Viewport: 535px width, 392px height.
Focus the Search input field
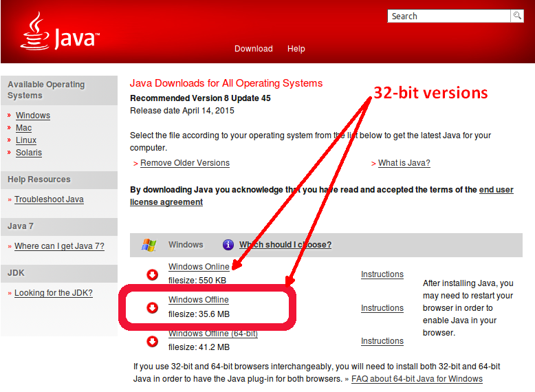click(449, 16)
